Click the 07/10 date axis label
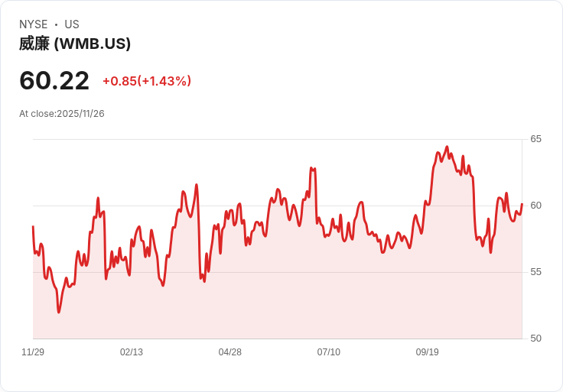The width and height of the screenshot is (563, 392). (x=328, y=352)
